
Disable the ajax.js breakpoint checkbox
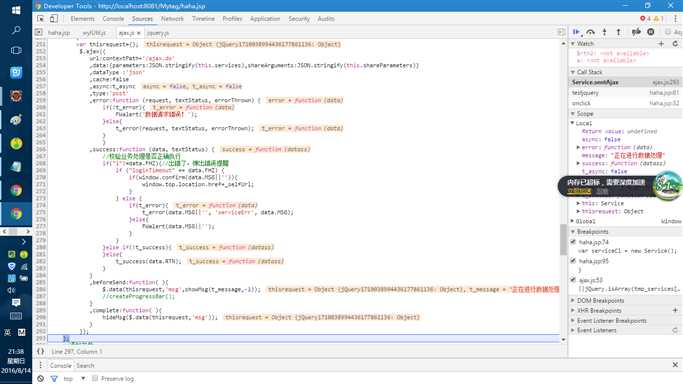point(573,280)
